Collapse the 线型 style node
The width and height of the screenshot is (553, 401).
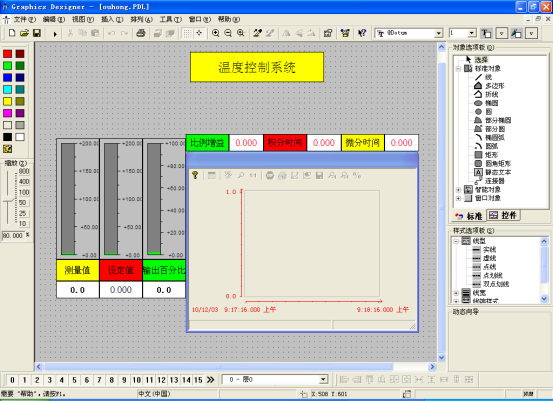pos(456,241)
